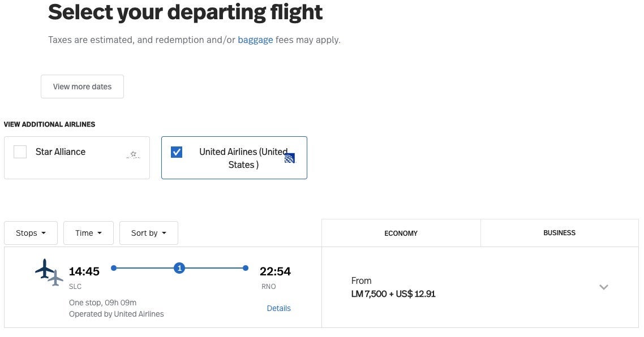Open the Sort by dropdown
The height and width of the screenshot is (337, 644).
point(149,233)
